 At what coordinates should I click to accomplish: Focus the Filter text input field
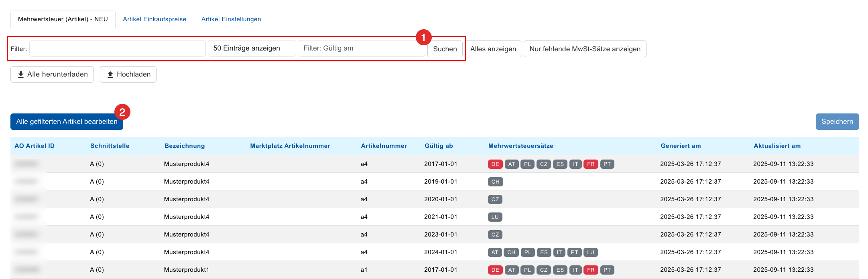[x=118, y=49]
